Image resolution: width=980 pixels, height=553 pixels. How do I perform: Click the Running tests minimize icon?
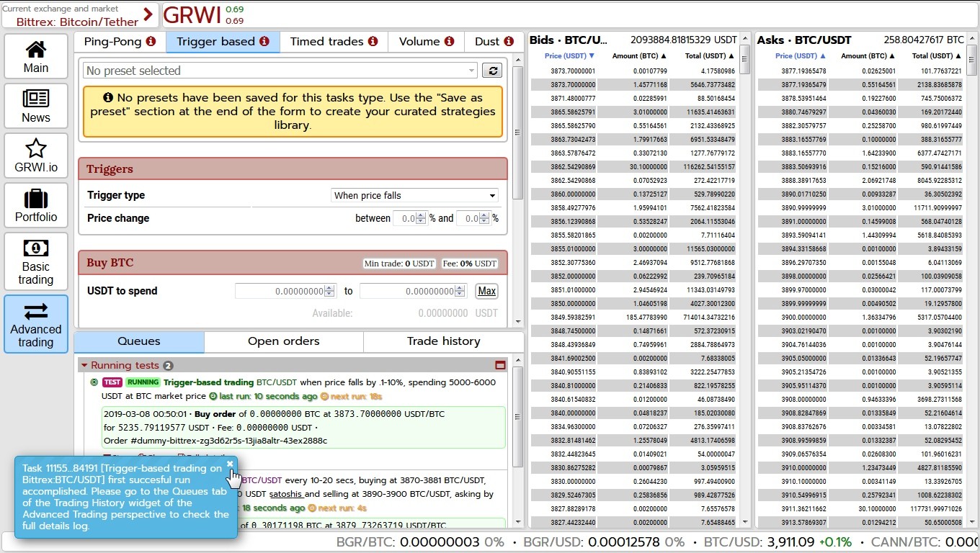[x=500, y=366]
